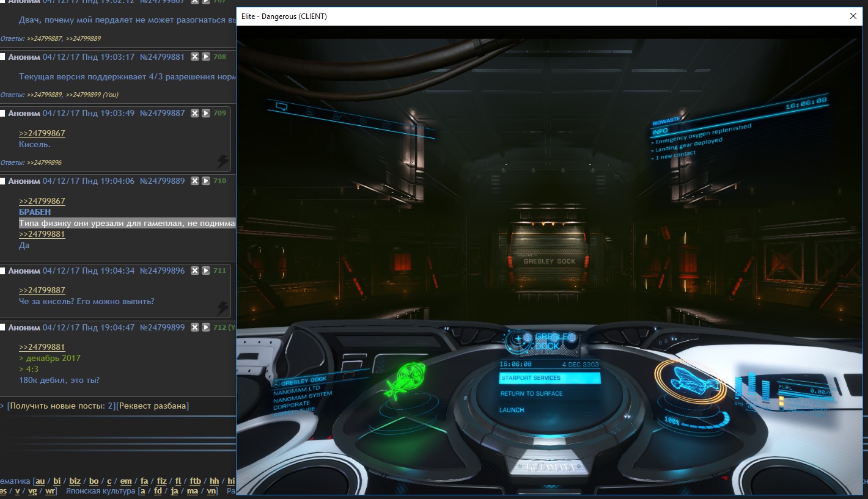Tick the checkbox for post №24799889
868x499 pixels.
tap(3, 181)
